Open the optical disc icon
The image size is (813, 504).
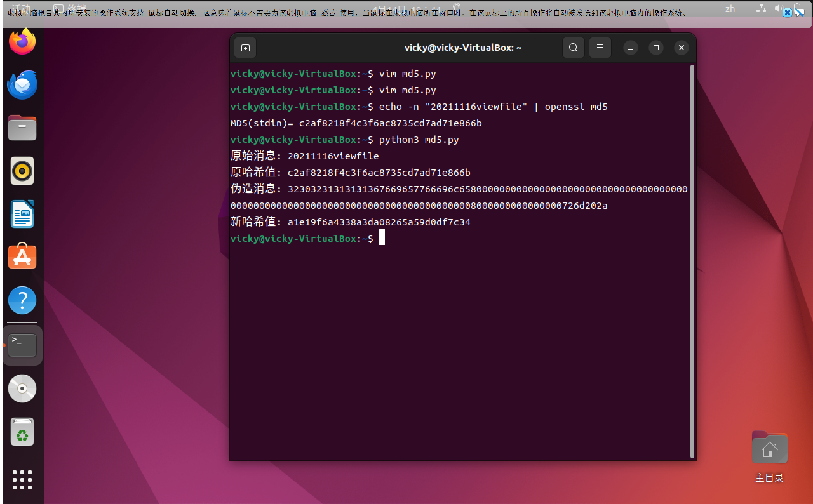(22, 388)
